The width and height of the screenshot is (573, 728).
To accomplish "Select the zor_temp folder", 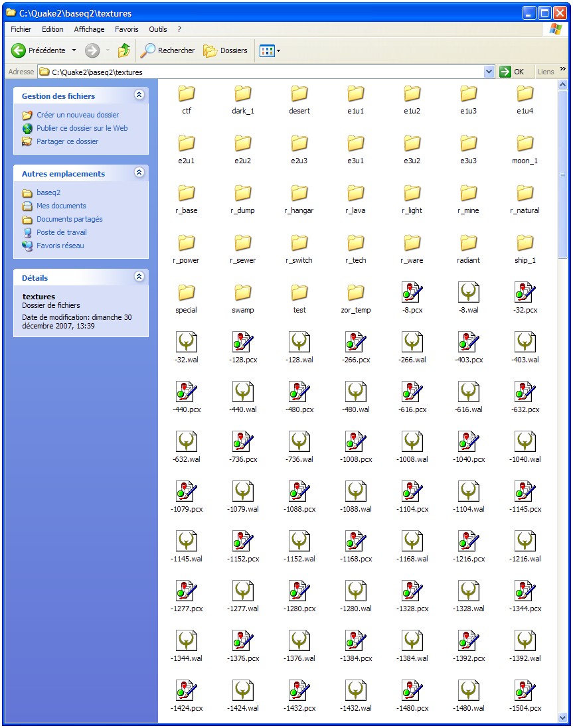I will click(356, 293).
